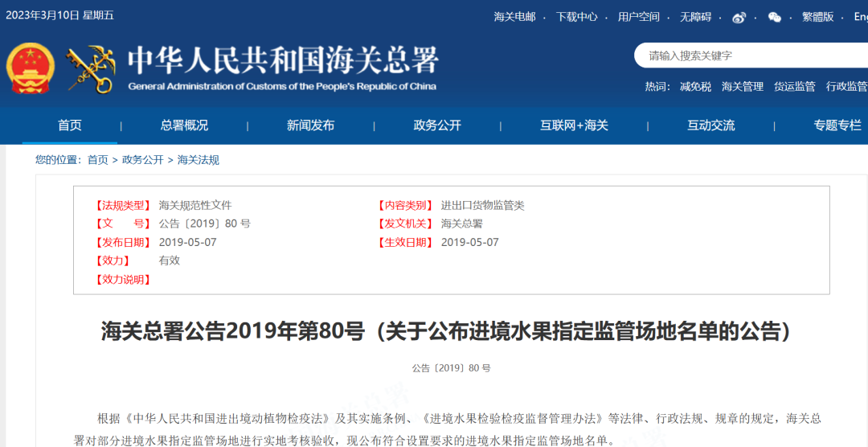This screenshot has width=868, height=447.
Task: Click the 效力说明 label
Action: click(123, 279)
